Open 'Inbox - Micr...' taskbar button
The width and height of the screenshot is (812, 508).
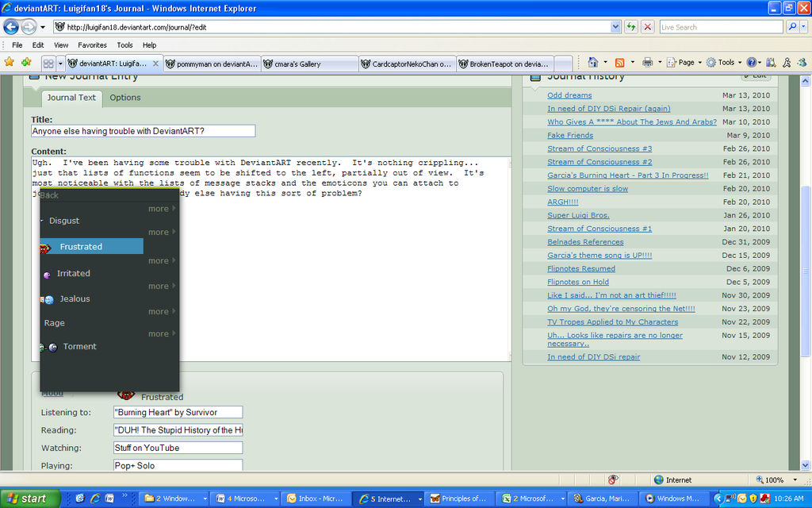(x=316, y=498)
